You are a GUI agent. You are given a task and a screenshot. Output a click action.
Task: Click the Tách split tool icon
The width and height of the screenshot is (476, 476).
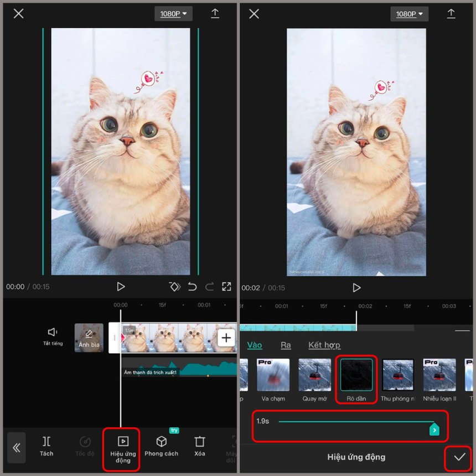pyautogui.click(x=46, y=442)
